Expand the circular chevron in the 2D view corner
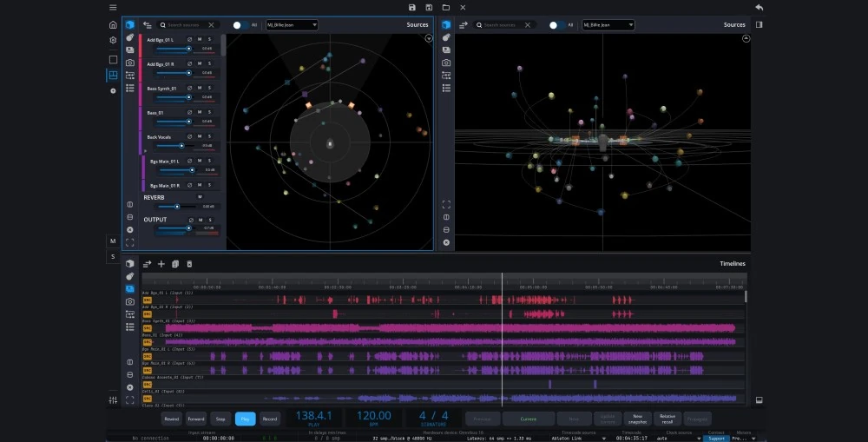 click(429, 38)
